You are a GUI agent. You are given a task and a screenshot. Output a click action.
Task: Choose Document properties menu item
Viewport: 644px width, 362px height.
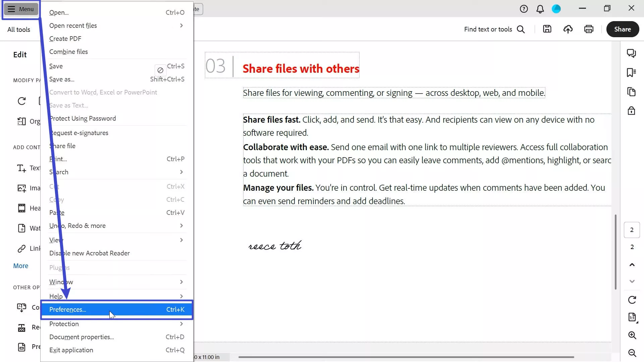pos(82,337)
